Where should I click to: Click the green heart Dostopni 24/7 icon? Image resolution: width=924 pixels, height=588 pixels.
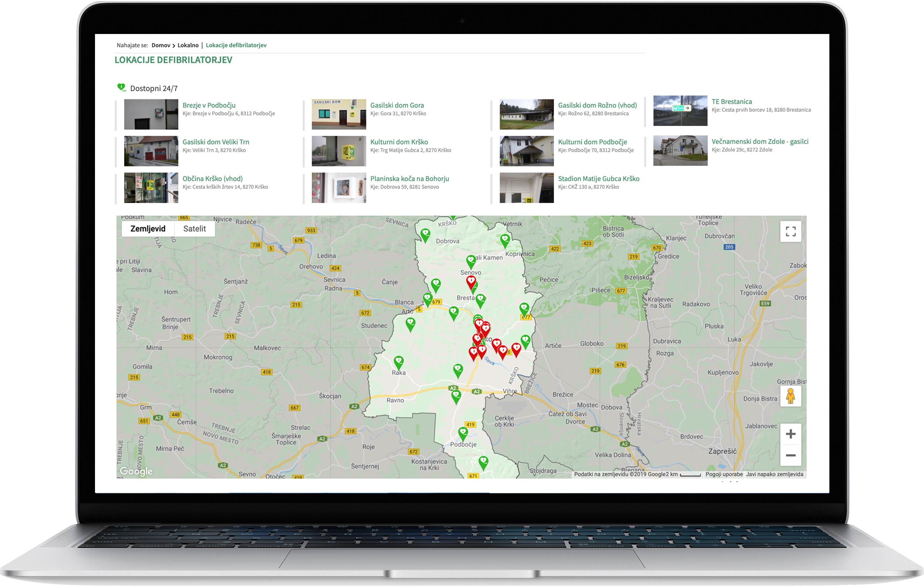click(x=121, y=88)
